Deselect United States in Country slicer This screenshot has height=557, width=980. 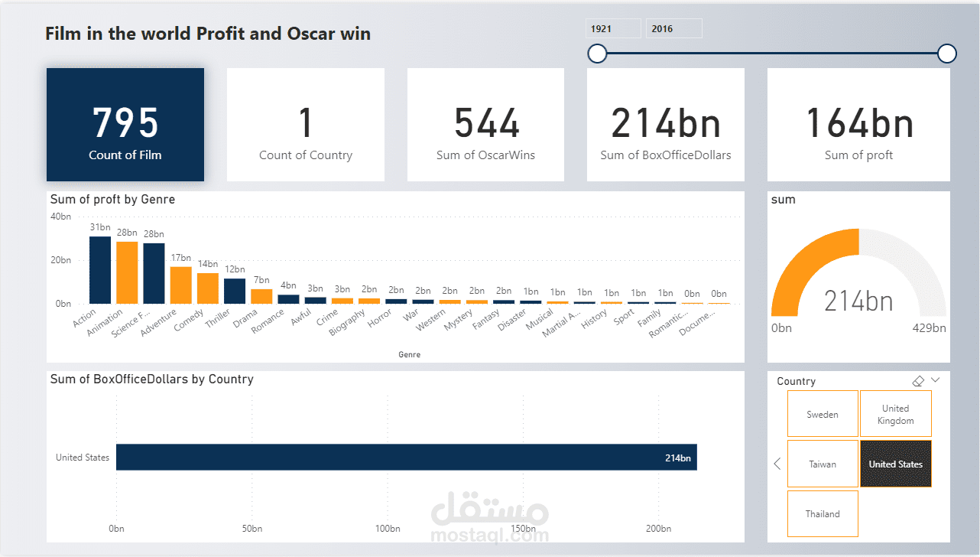pyautogui.click(x=896, y=464)
